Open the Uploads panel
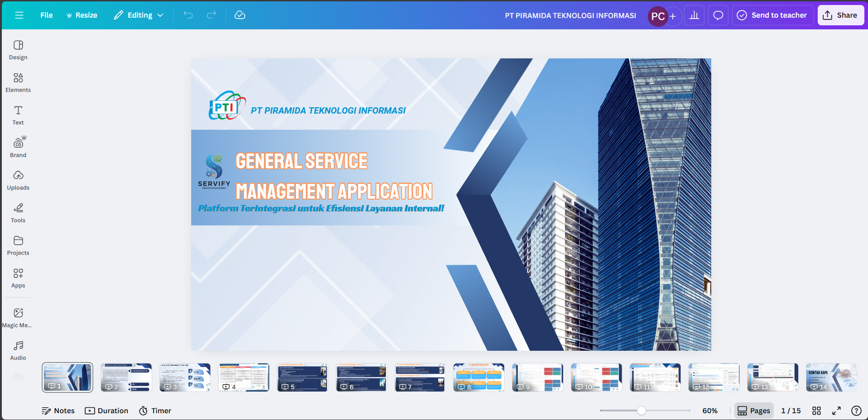The width and height of the screenshot is (868, 420). tap(18, 181)
